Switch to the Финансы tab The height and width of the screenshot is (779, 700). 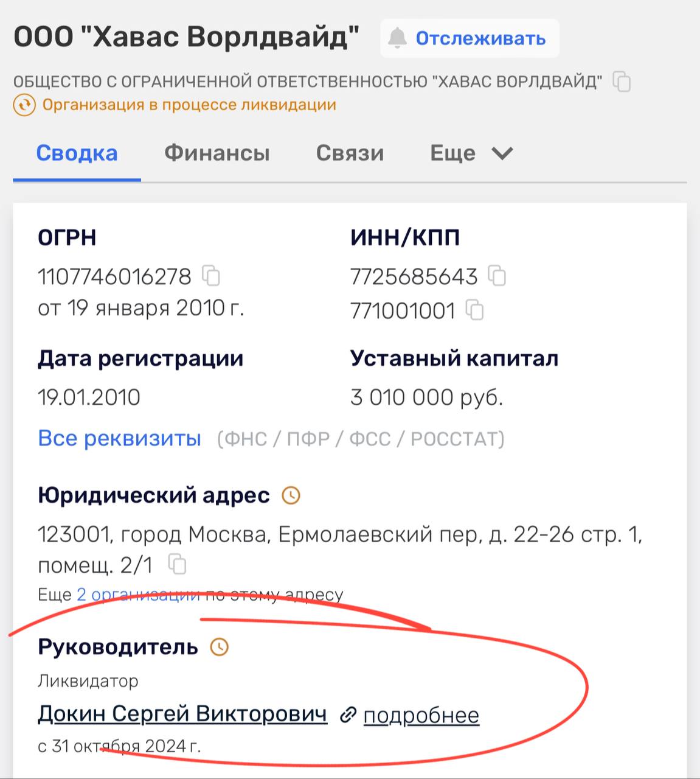[217, 153]
